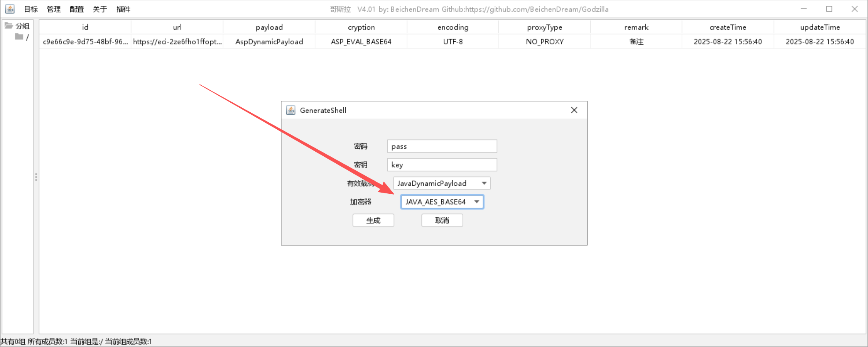Close the GenerateShell dialog

point(574,110)
